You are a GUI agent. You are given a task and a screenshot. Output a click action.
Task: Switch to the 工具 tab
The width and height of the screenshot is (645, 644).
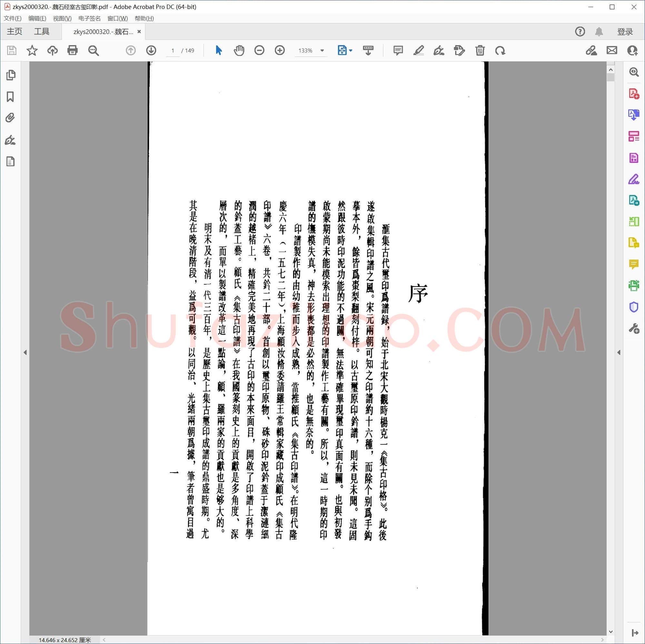click(42, 31)
